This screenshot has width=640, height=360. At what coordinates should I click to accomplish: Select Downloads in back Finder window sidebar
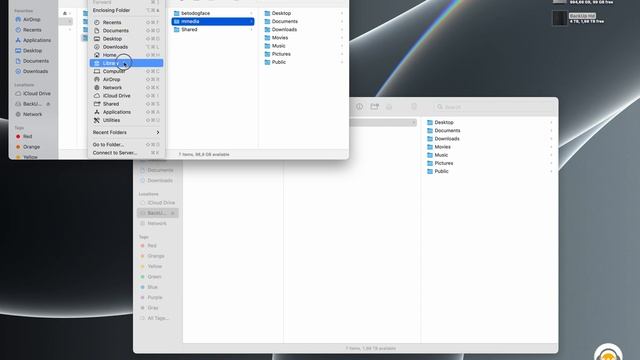(160, 180)
